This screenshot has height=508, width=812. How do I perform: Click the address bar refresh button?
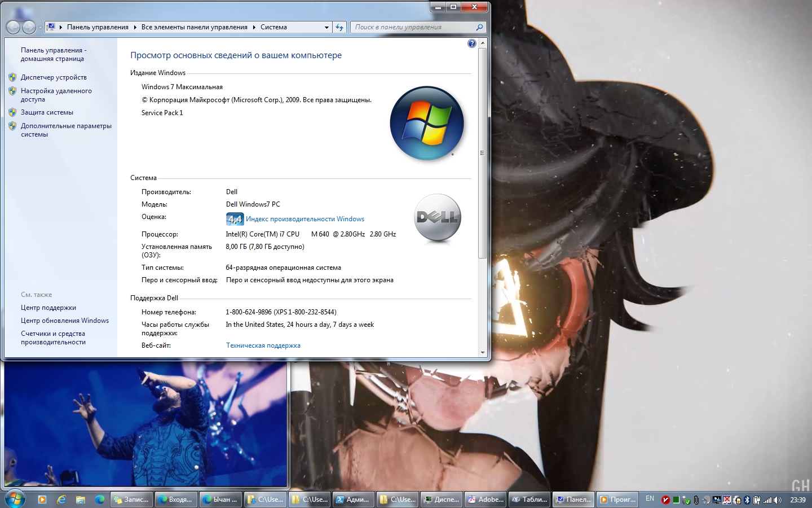point(339,27)
